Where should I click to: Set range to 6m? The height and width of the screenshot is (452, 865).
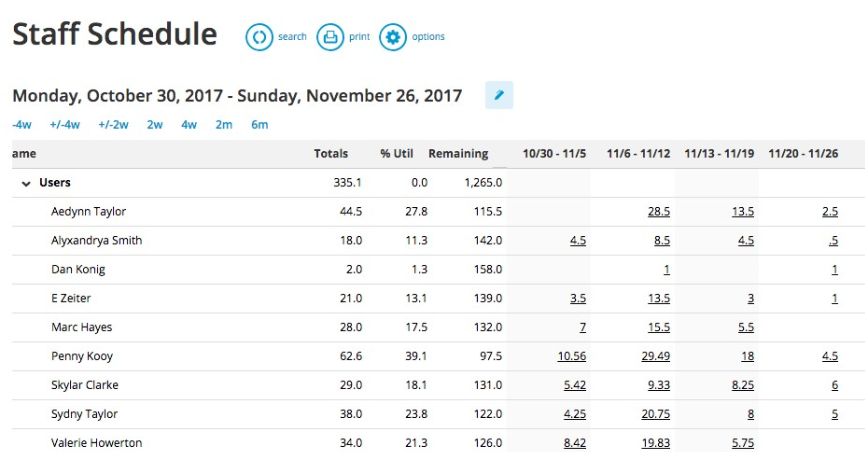click(260, 125)
